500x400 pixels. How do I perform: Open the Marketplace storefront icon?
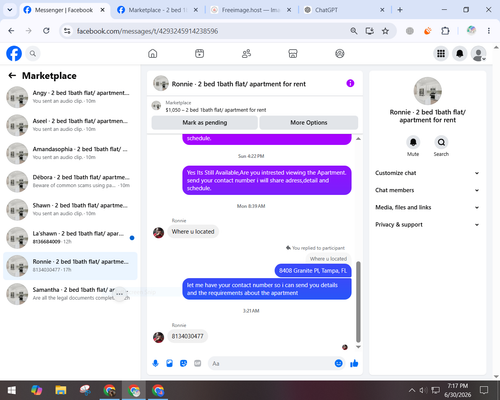(293, 53)
